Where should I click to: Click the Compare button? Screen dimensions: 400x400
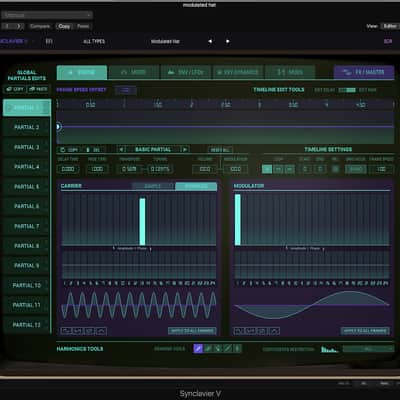40,26
